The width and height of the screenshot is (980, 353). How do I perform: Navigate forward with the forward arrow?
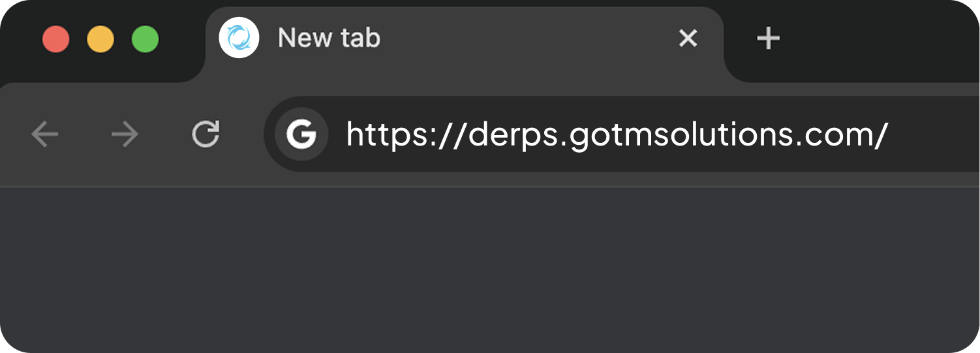(125, 135)
